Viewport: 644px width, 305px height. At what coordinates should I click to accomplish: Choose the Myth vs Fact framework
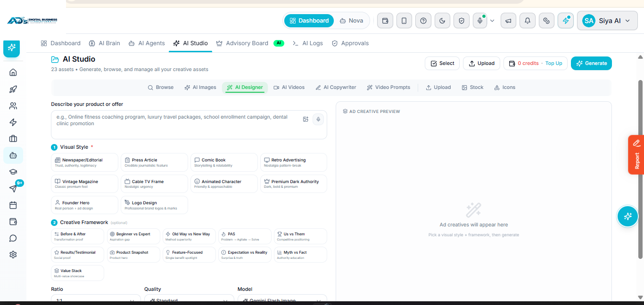[x=300, y=255]
